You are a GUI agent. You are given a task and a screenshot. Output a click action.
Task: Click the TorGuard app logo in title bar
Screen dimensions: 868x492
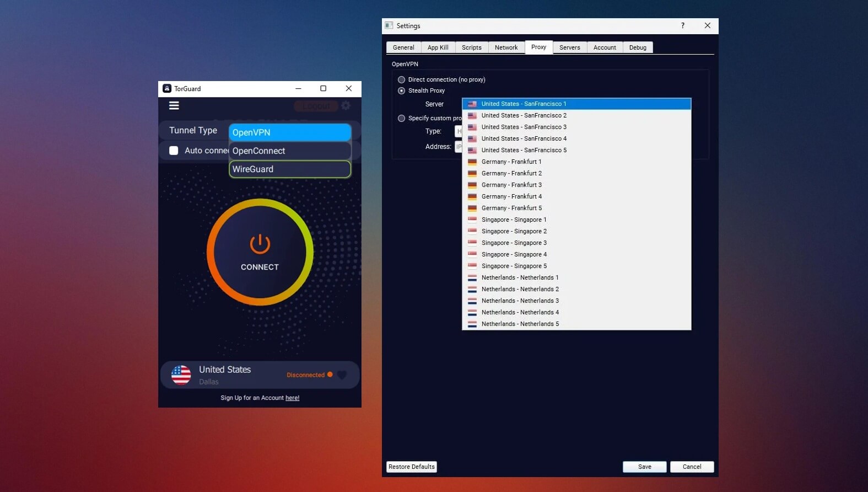[167, 88]
